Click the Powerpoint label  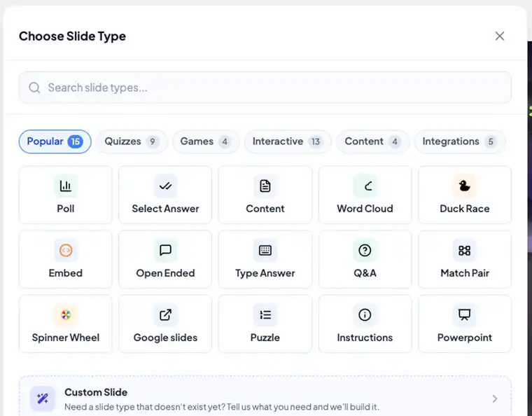465,338
